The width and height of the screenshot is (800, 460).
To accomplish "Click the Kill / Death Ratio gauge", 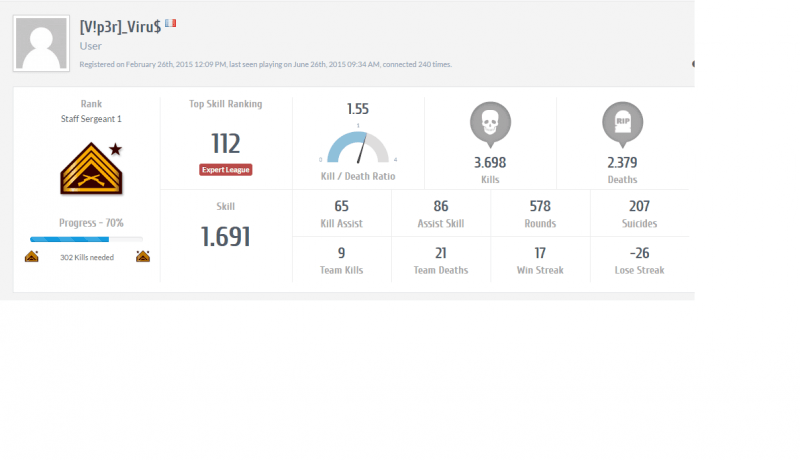I will point(358,146).
